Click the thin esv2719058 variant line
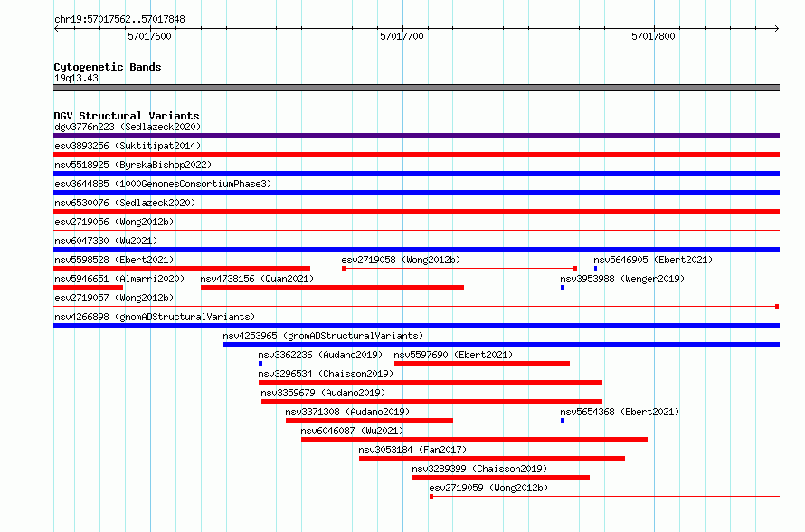The image size is (805, 532). click(459, 269)
